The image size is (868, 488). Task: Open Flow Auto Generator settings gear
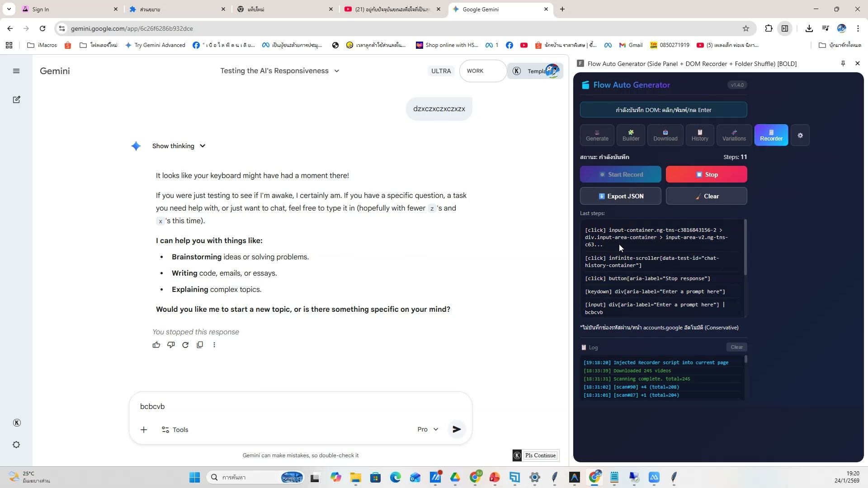click(800, 135)
